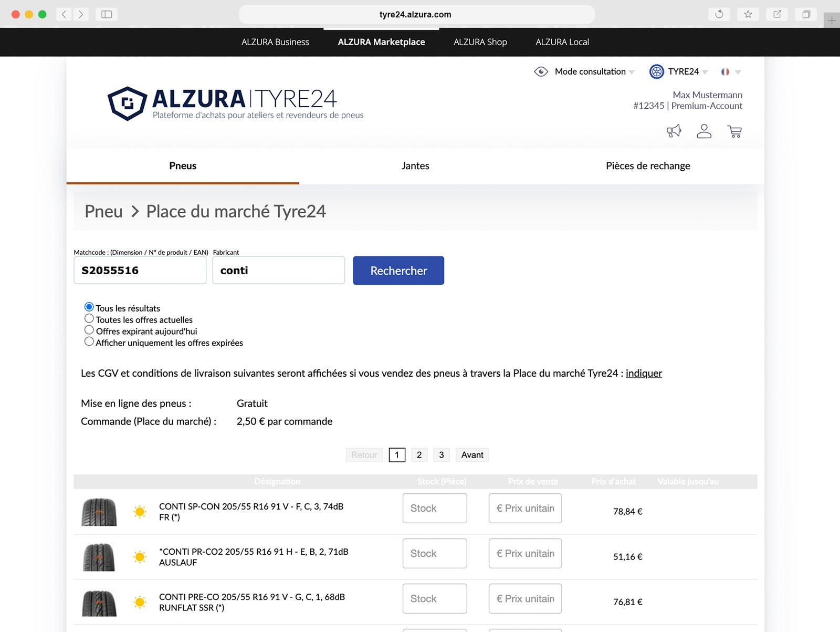Click purchase price 76,81 €
Image resolution: width=840 pixels, height=632 pixels.
[x=627, y=602]
